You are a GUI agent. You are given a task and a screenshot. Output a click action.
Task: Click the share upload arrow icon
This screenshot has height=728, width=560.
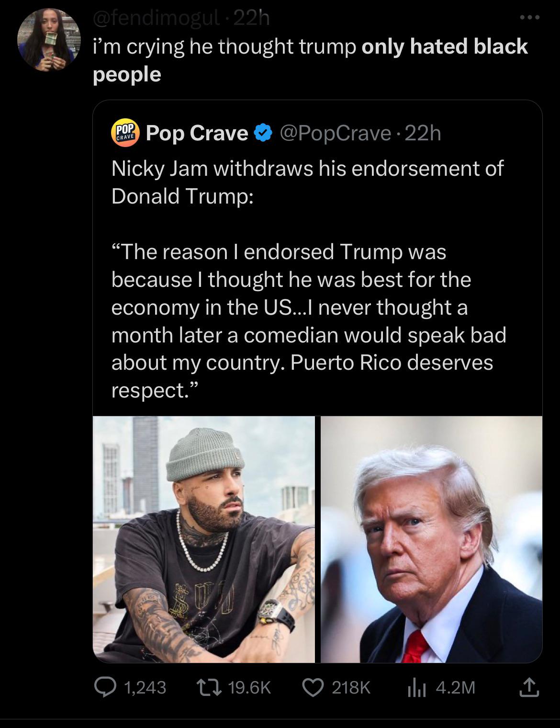[530, 687]
